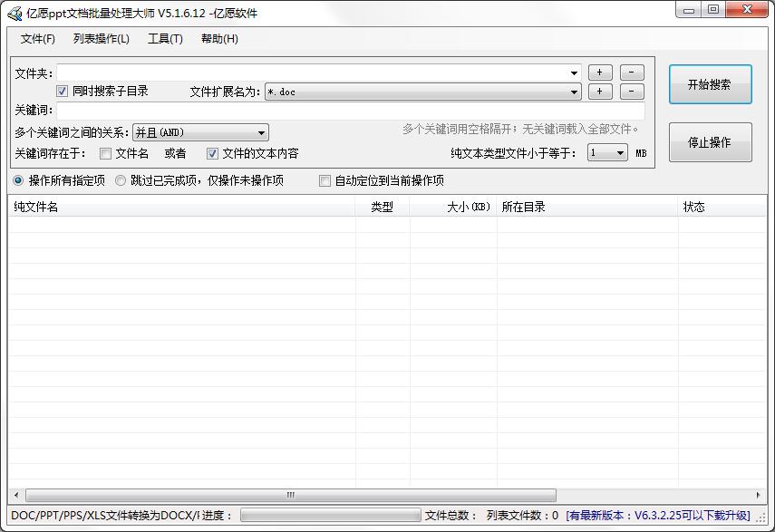Click the app icon in the title bar
This screenshot has width=775, height=532.
pyautogui.click(x=15, y=13)
